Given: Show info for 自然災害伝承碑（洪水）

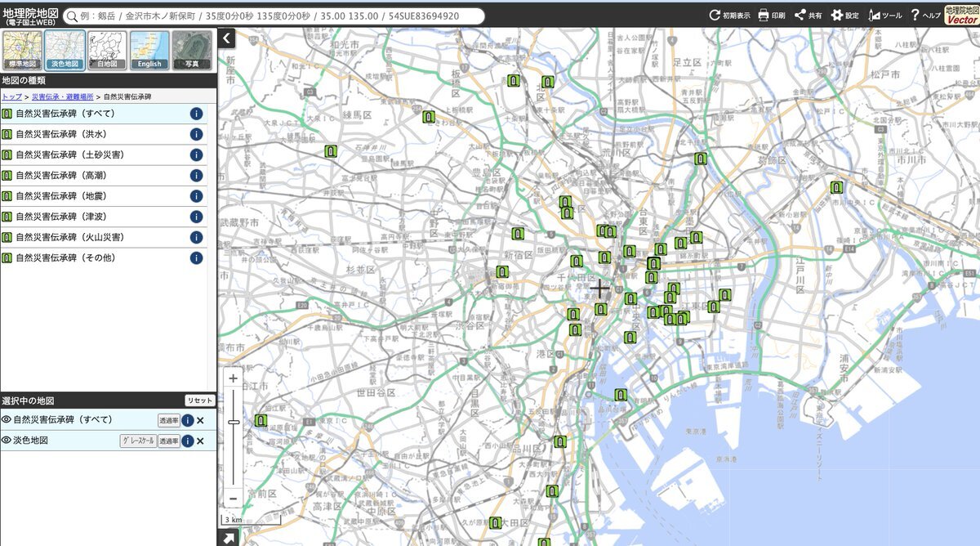Looking at the screenshot, I should click(196, 135).
